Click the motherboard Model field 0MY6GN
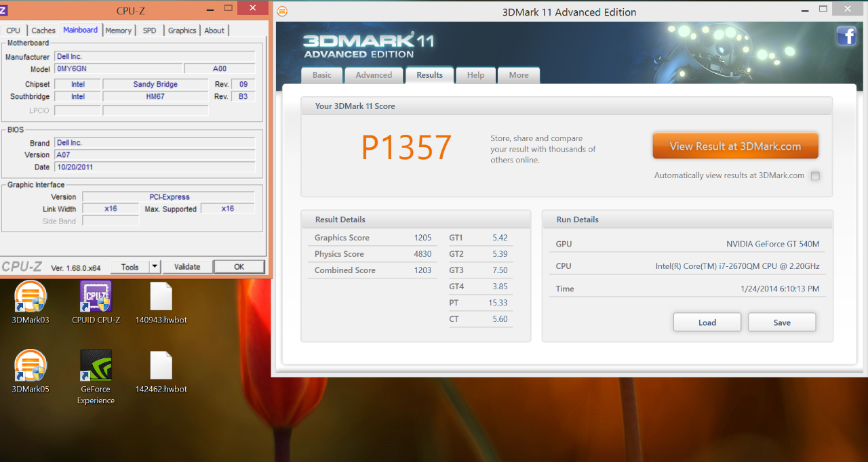 (118, 69)
